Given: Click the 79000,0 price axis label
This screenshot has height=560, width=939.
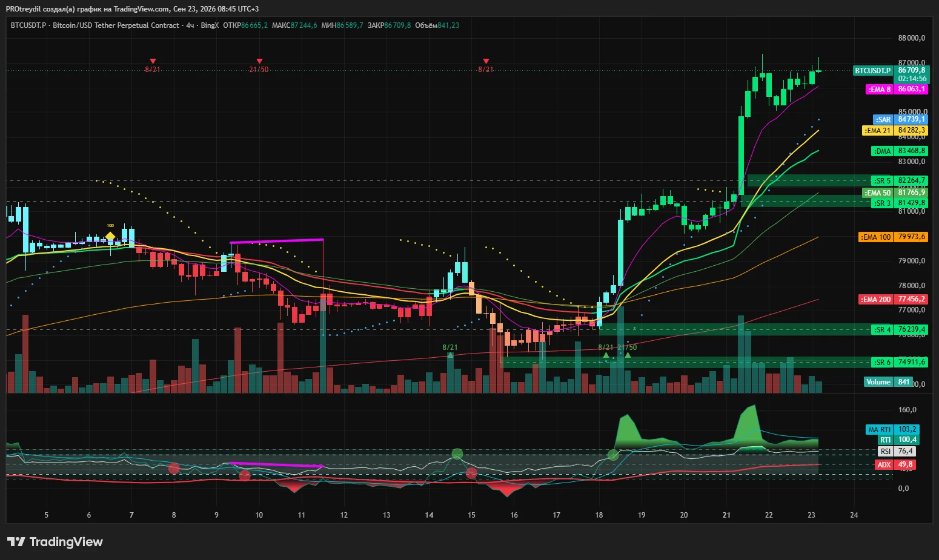Looking at the screenshot, I should tap(912, 261).
